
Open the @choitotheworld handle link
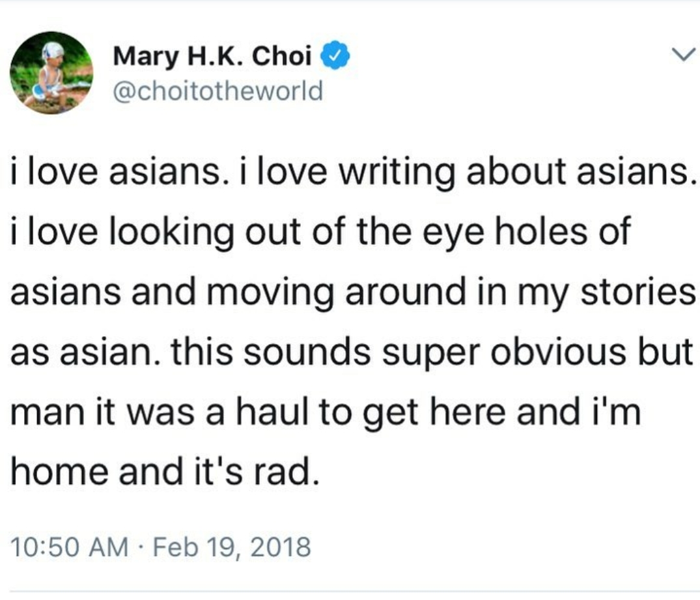[217, 90]
